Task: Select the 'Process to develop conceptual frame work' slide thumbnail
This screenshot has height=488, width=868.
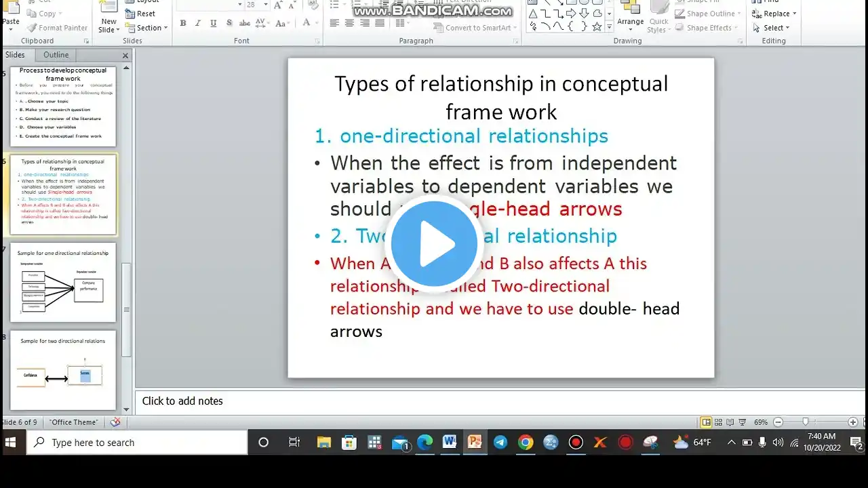Action: tap(63, 106)
